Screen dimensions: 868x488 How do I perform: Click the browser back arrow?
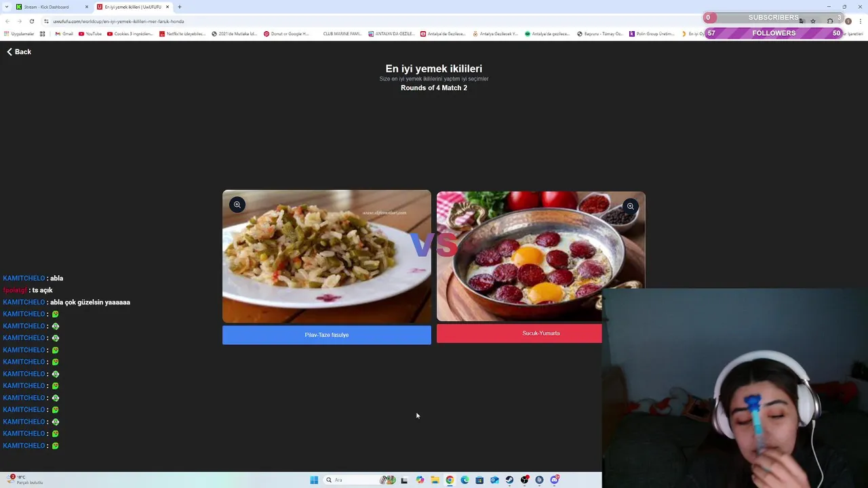click(x=7, y=21)
